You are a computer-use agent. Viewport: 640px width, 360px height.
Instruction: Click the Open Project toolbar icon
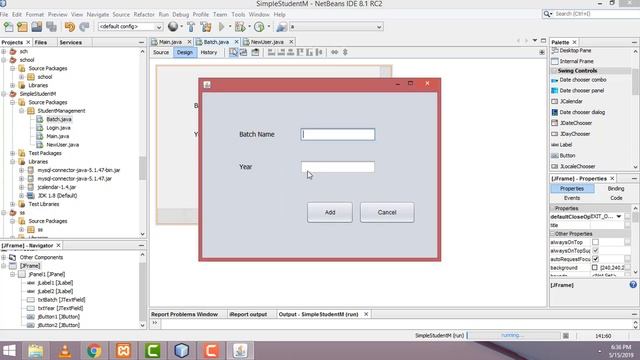pyautogui.click(x=37, y=27)
